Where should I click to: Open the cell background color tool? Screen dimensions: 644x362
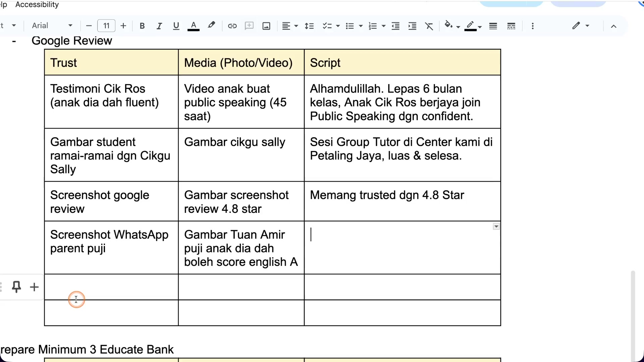[x=451, y=25]
